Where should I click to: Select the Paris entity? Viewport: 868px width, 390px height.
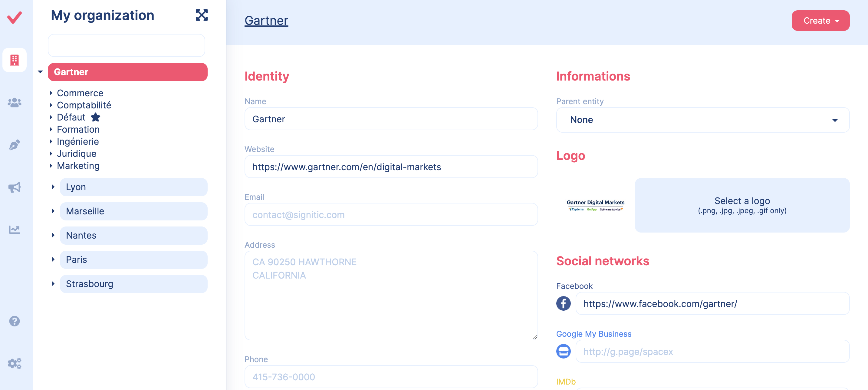(133, 259)
